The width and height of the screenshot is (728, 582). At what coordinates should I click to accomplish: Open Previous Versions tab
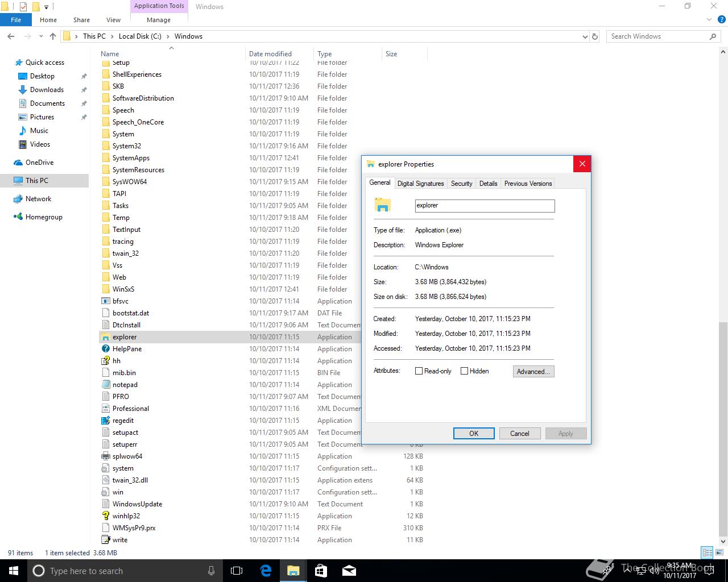(x=528, y=184)
